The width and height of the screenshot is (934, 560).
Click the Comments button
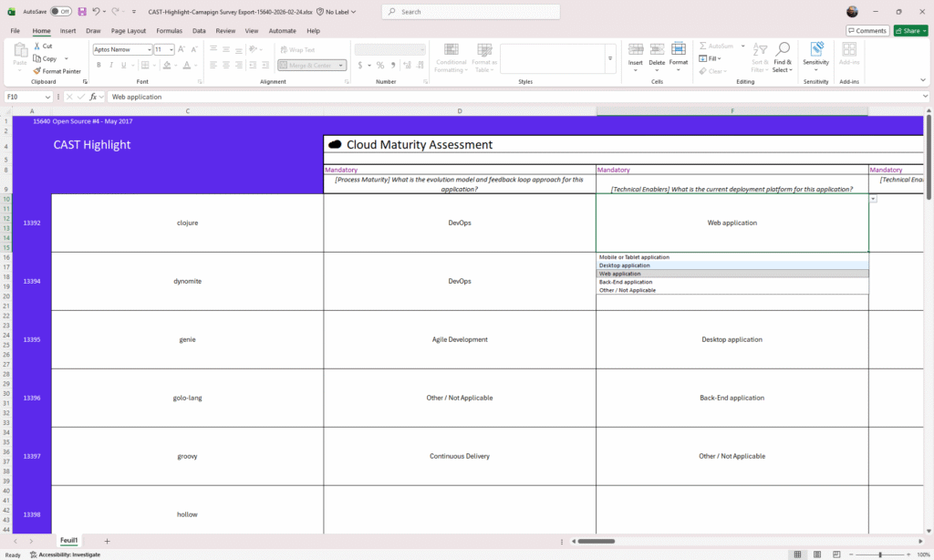867,30
